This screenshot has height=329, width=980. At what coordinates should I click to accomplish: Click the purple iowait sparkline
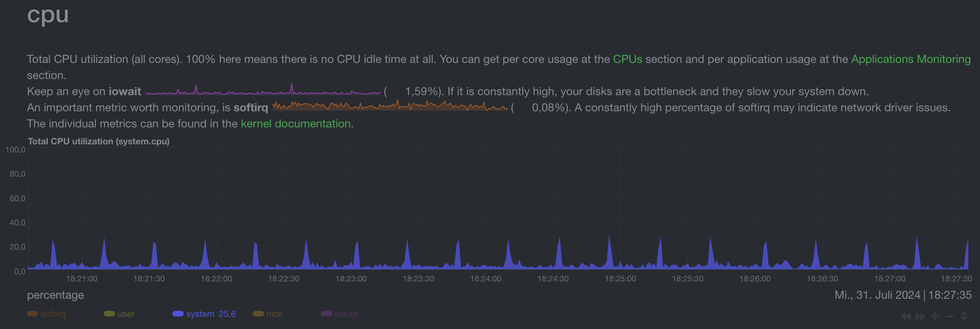(x=263, y=91)
